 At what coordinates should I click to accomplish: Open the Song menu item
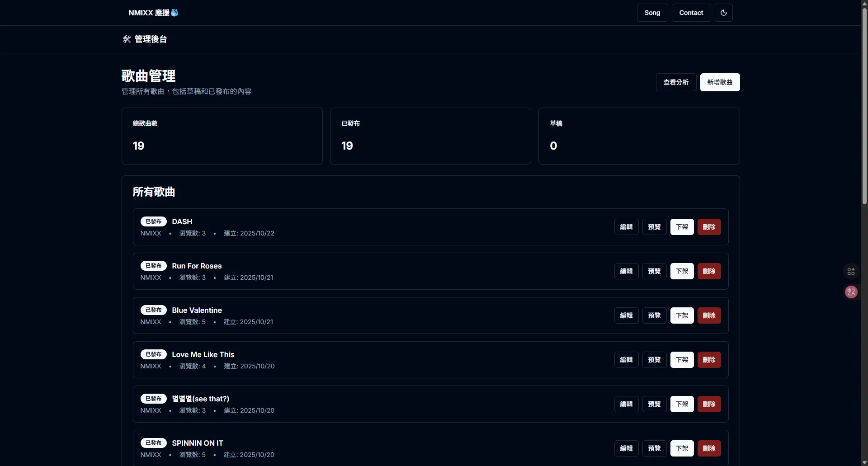point(652,13)
